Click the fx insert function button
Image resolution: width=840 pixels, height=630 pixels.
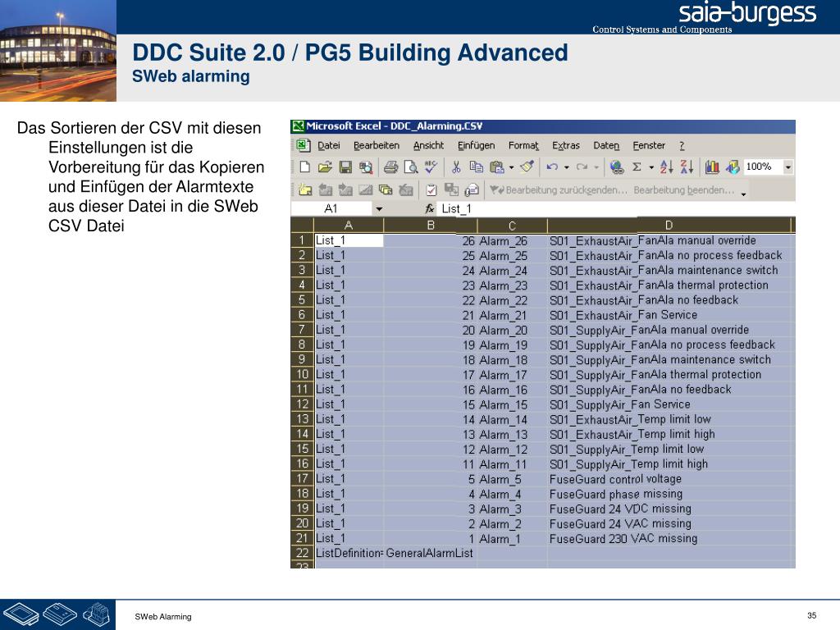(x=429, y=209)
